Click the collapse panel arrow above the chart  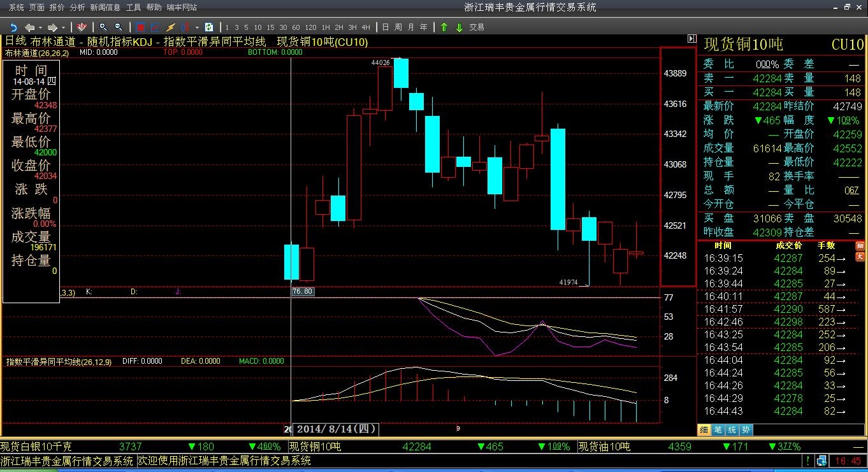691,39
